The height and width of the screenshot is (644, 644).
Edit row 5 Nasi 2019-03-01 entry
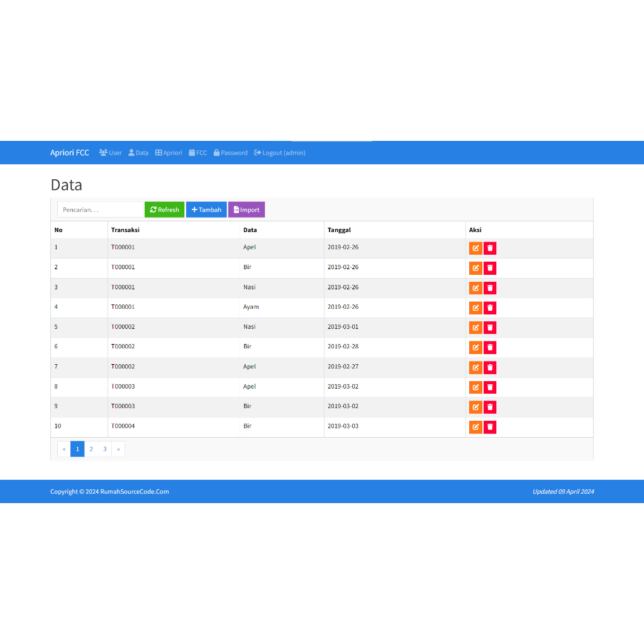point(475,328)
